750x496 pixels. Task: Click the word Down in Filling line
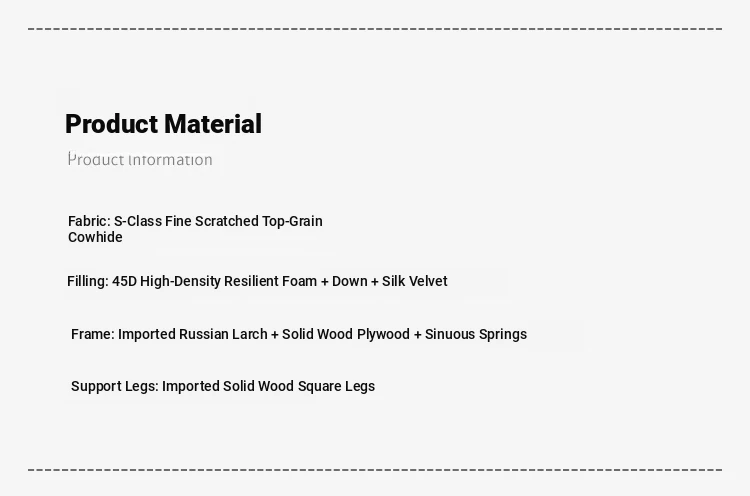pos(350,281)
